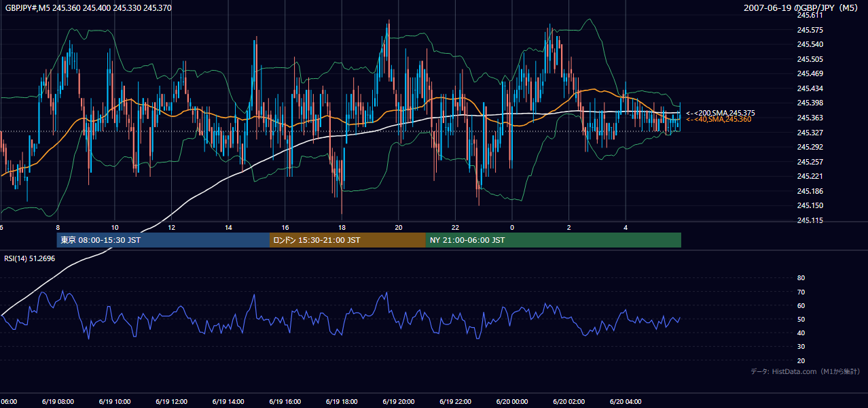The image size is (868, 408).
Task: Click the 6/19 14:00 date axis label
Action: (228, 402)
